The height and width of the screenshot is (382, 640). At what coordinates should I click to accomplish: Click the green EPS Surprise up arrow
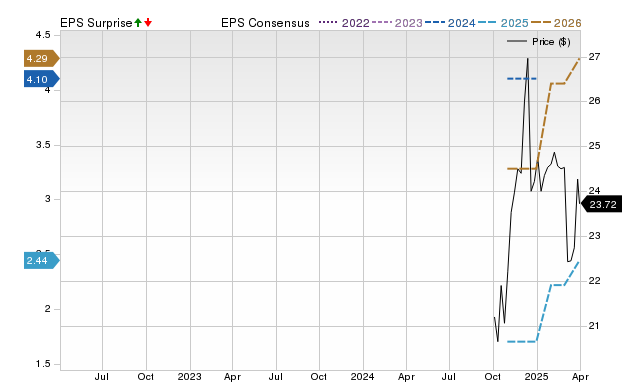pos(138,23)
